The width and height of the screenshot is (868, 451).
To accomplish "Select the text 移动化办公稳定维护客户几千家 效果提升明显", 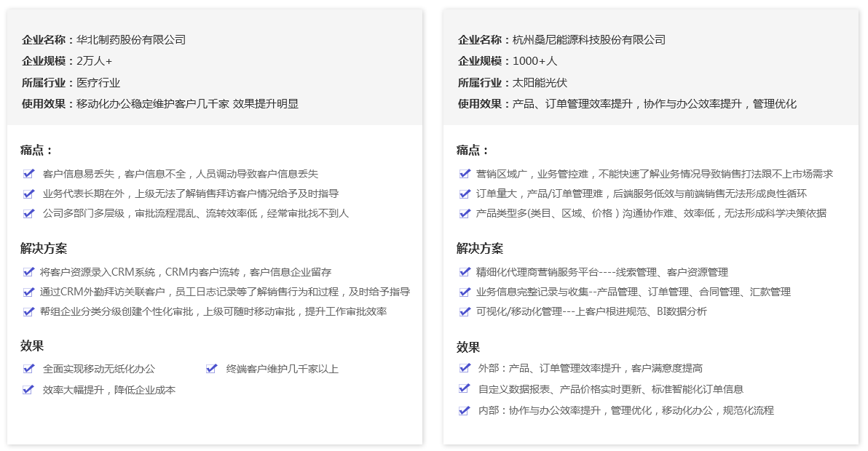I will [188, 103].
